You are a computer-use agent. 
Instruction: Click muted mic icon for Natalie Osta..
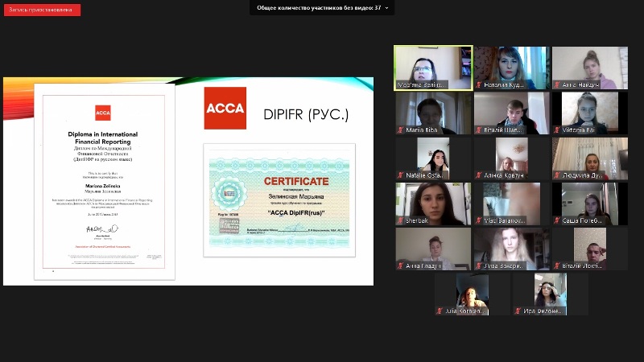tap(400, 175)
